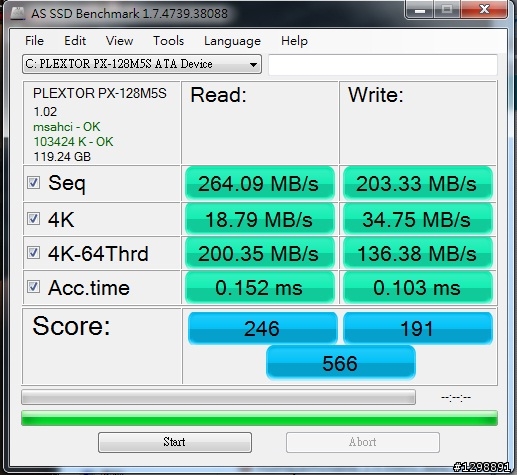Screen dimensions: 517x475
Task: Toggle the Seq test checkbox
Action: 33,182
